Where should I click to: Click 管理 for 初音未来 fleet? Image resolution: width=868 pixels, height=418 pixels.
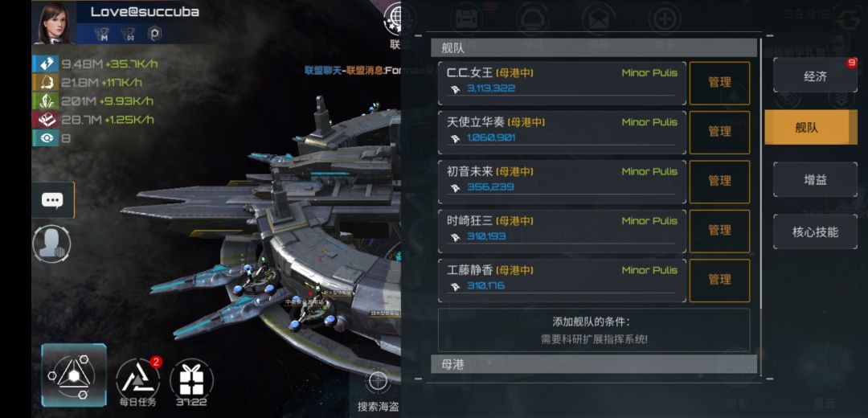[719, 182]
